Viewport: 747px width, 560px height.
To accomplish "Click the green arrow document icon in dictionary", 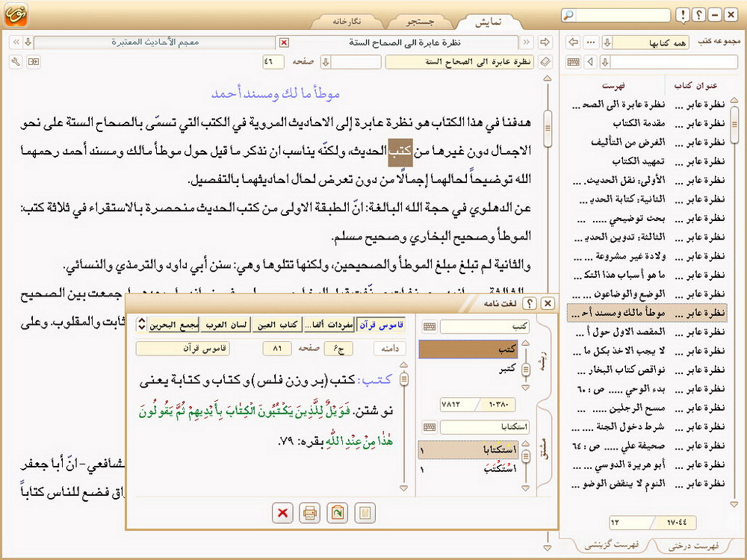I will 338,513.
